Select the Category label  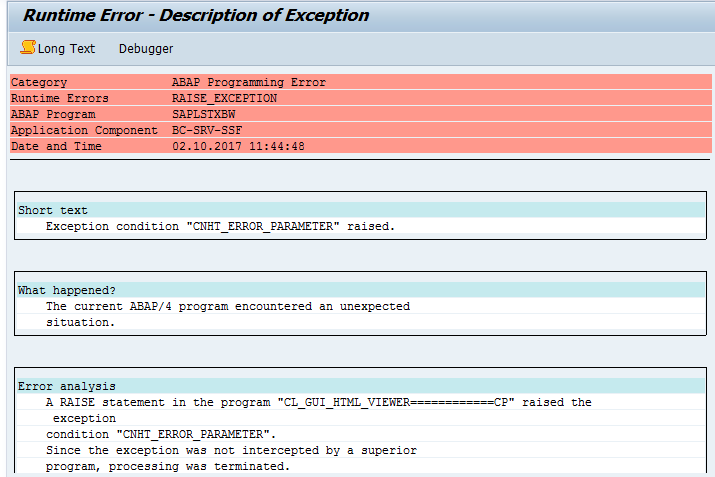click(x=39, y=82)
